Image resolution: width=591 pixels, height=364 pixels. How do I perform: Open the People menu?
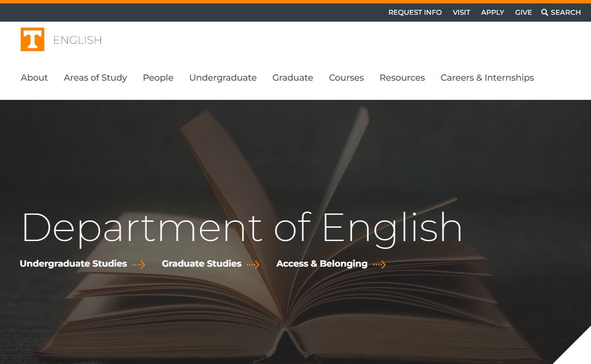(x=158, y=78)
